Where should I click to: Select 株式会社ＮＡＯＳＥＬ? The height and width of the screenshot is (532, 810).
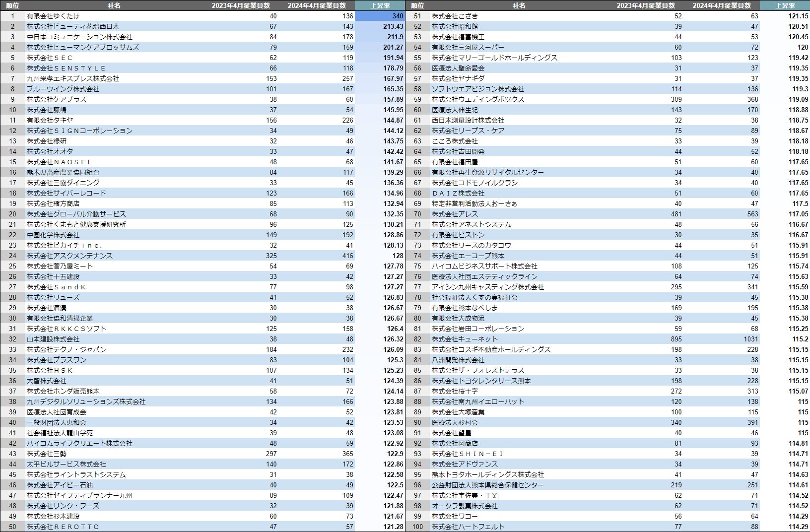point(60,162)
